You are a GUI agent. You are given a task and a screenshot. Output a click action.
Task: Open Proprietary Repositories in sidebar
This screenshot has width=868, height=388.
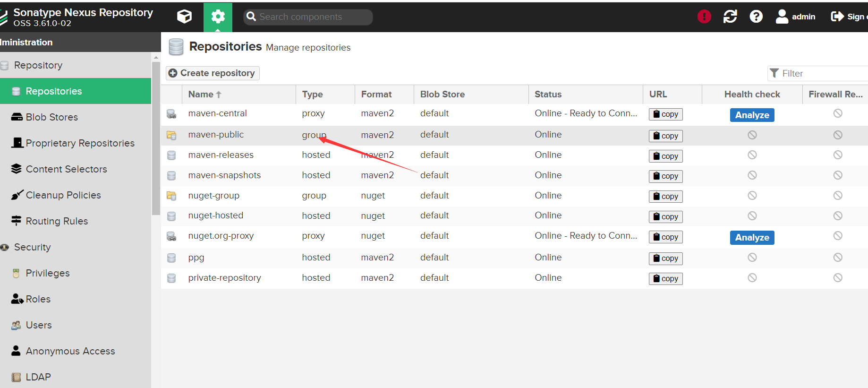[76, 143]
